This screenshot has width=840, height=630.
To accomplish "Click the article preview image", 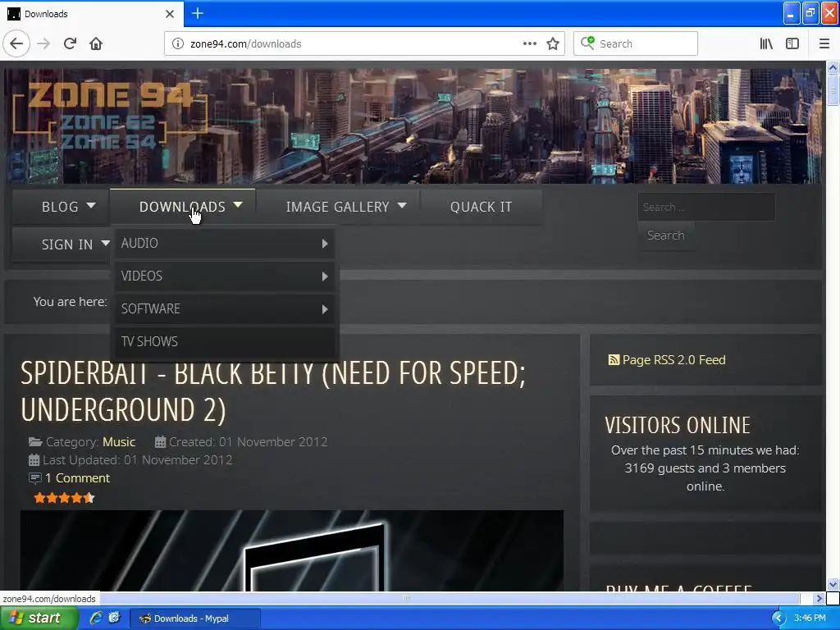I will click(292, 550).
